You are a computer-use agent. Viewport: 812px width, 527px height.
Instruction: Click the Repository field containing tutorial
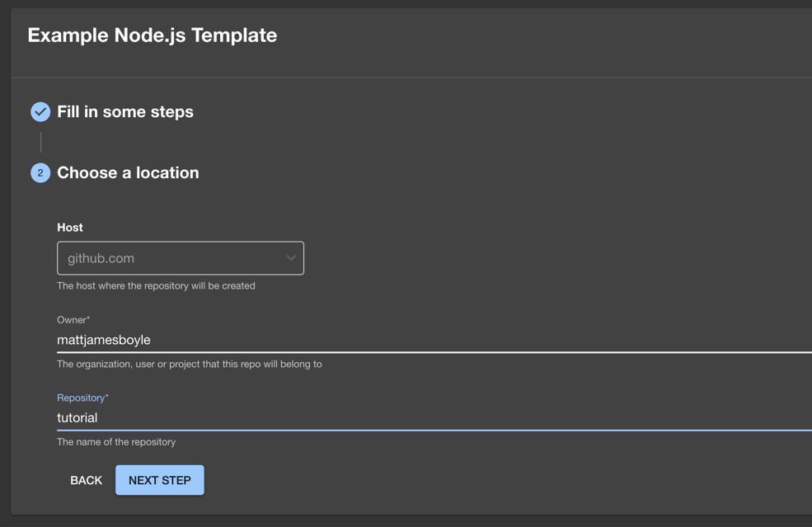434,417
